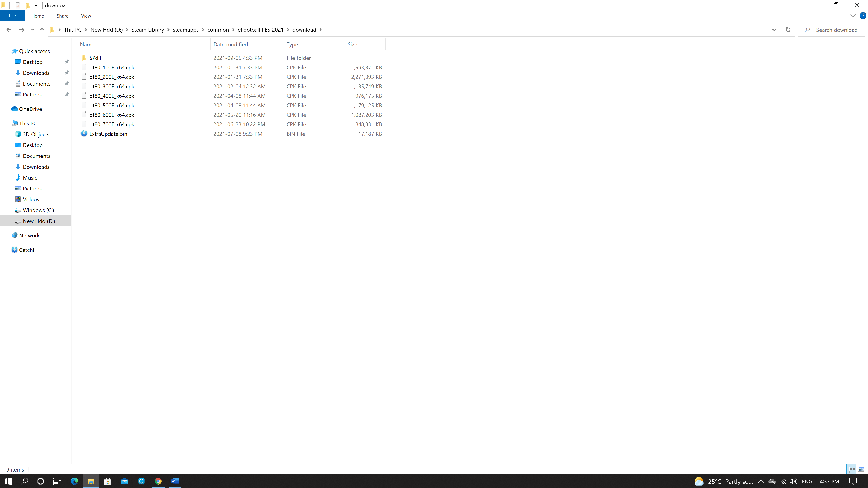Expand chevron after Steam Library breadcrumb

[x=168, y=30]
